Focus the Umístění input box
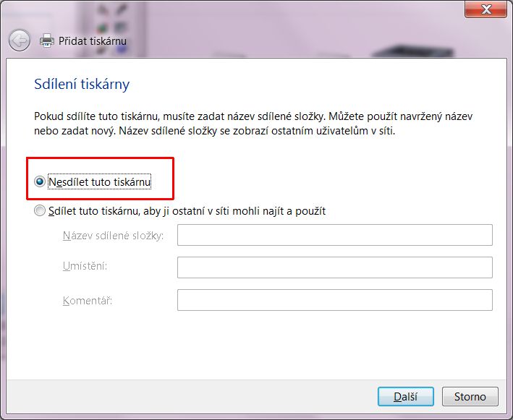 [x=334, y=267]
